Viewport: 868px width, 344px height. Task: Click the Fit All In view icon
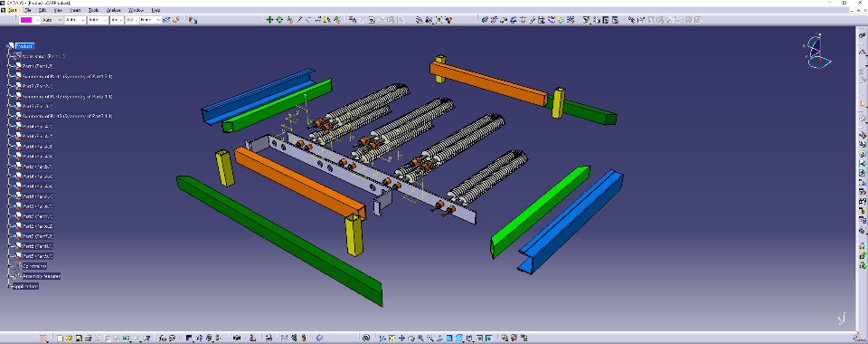pos(392,338)
